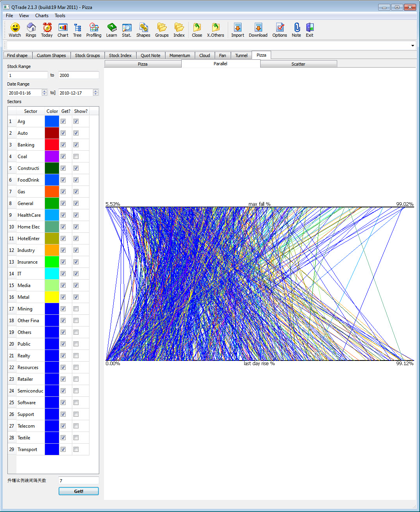The height and width of the screenshot is (512, 420).
Task: Switch to the Scatter tab
Action: pyautogui.click(x=298, y=64)
